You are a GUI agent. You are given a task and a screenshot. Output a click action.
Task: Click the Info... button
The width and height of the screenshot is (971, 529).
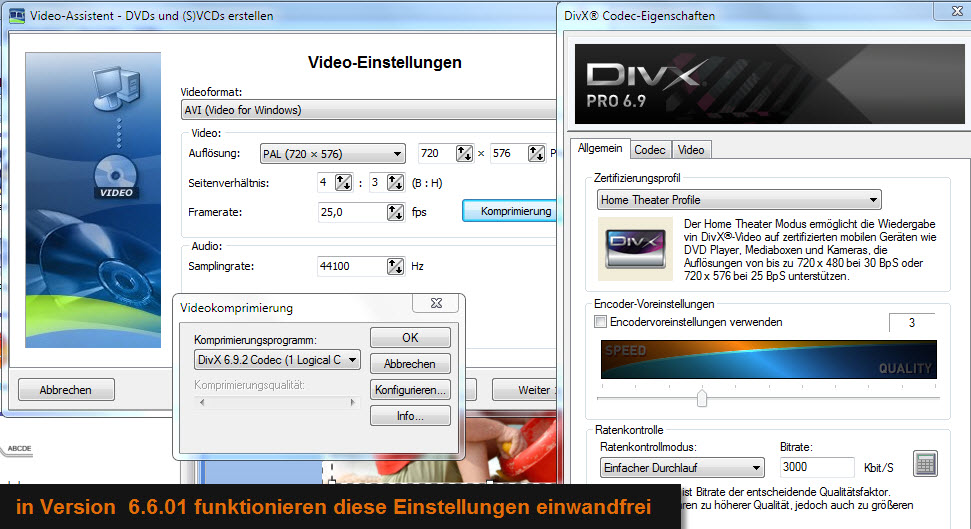410,416
